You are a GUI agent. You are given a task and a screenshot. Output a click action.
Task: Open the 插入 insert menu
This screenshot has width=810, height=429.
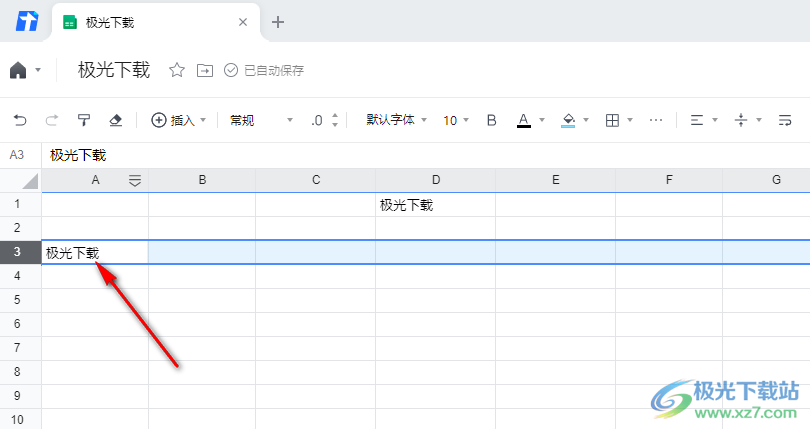[x=178, y=120]
